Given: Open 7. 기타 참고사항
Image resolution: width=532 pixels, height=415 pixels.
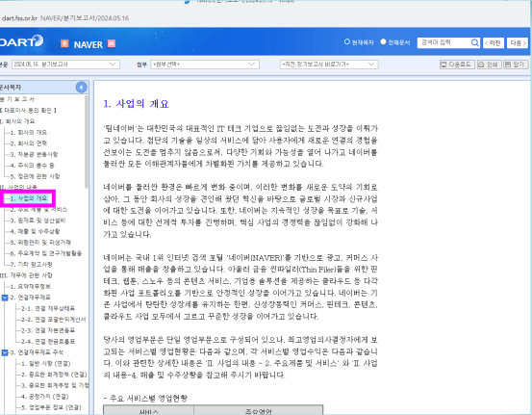Looking at the screenshot, I should 31,265.
